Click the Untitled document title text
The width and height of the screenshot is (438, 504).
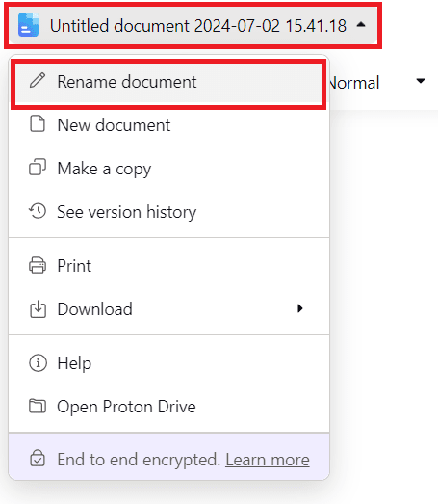[x=198, y=25]
